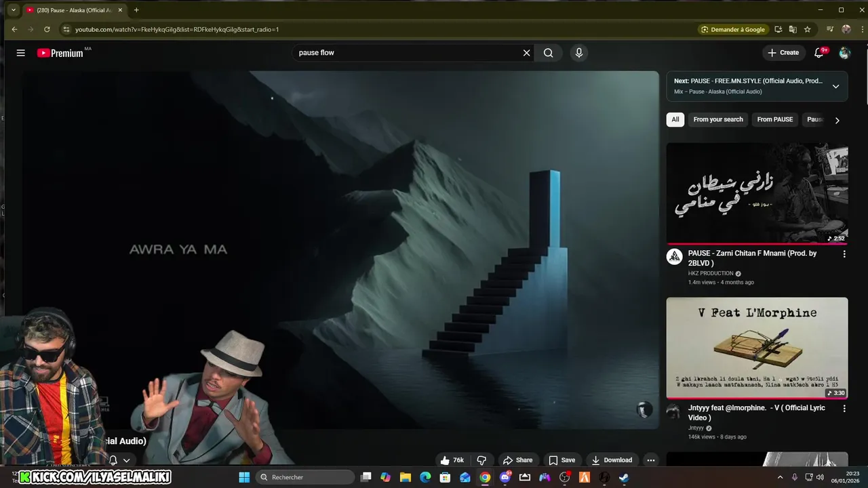Open YouTube account avatar menu
Image resolution: width=868 pixels, height=488 pixels.
coord(844,53)
